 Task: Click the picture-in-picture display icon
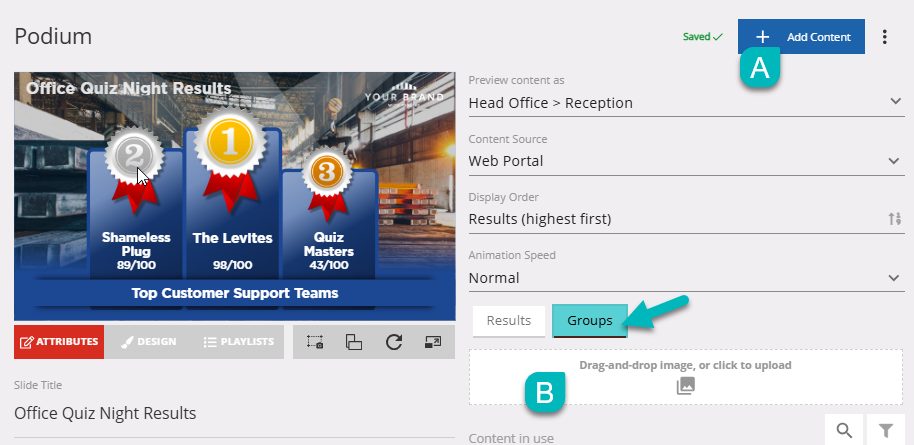click(433, 342)
